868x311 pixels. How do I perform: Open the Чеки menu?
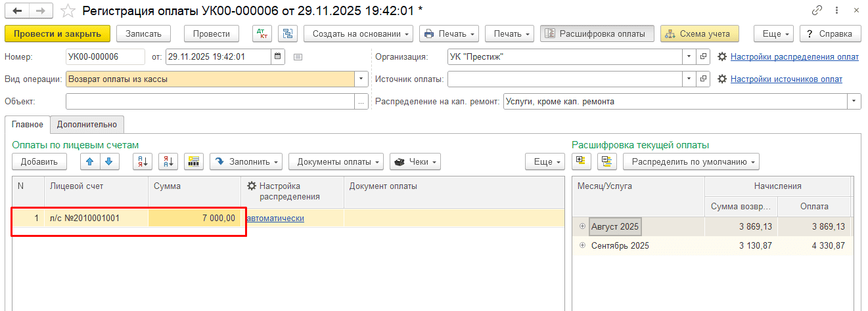pyautogui.click(x=415, y=161)
